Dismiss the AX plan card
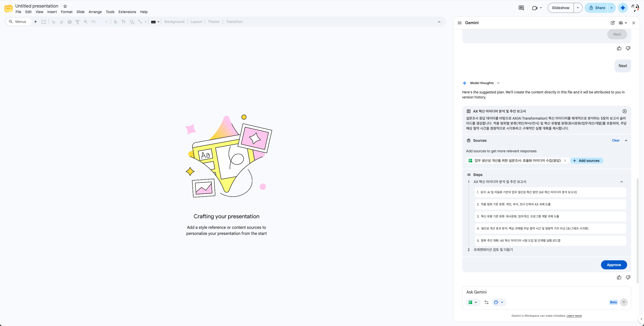Viewport: 644px width, 326px height. tap(625, 111)
